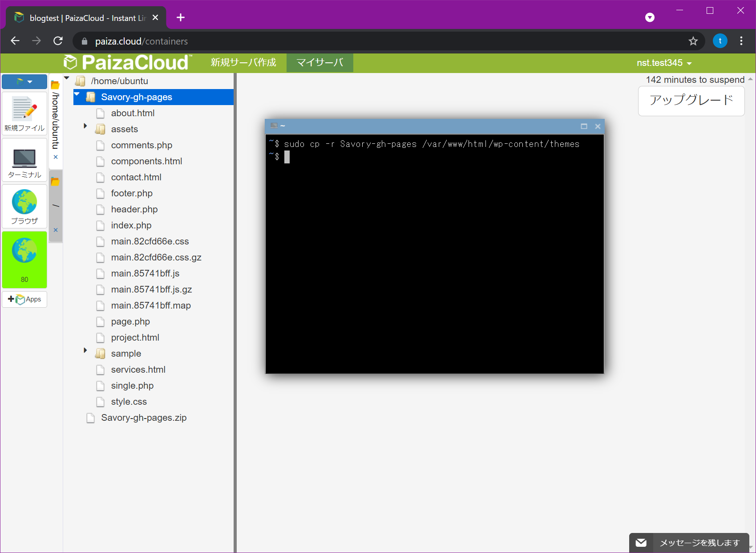The height and width of the screenshot is (553, 756).
Task: Open about.html in the file tree
Action: [133, 113]
